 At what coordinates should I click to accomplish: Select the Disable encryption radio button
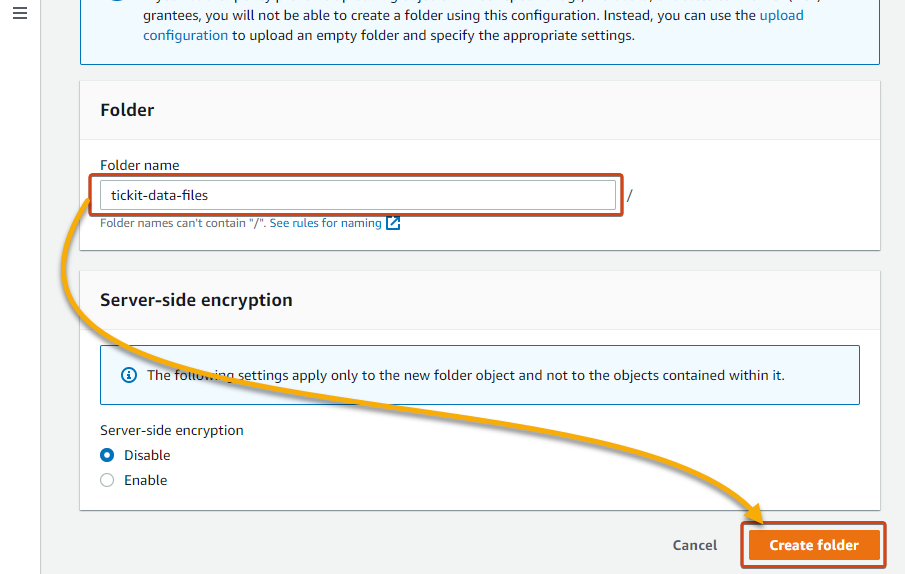(x=107, y=455)
